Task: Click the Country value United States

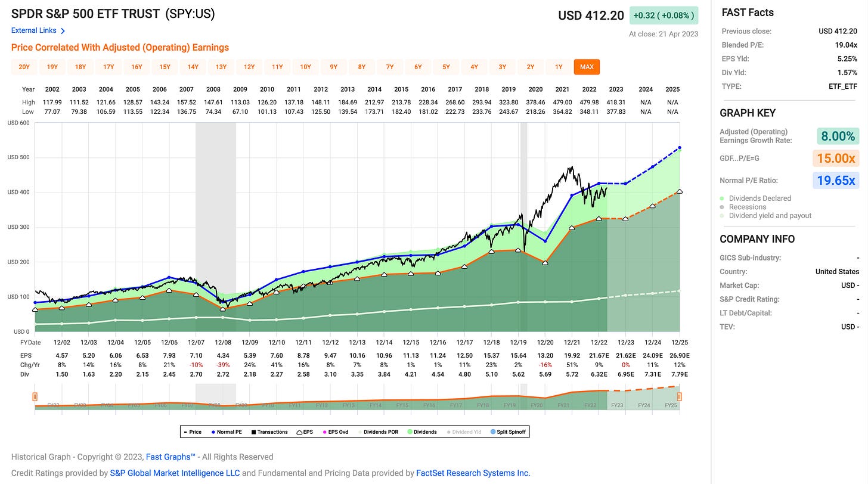Action: click(837, 271)
